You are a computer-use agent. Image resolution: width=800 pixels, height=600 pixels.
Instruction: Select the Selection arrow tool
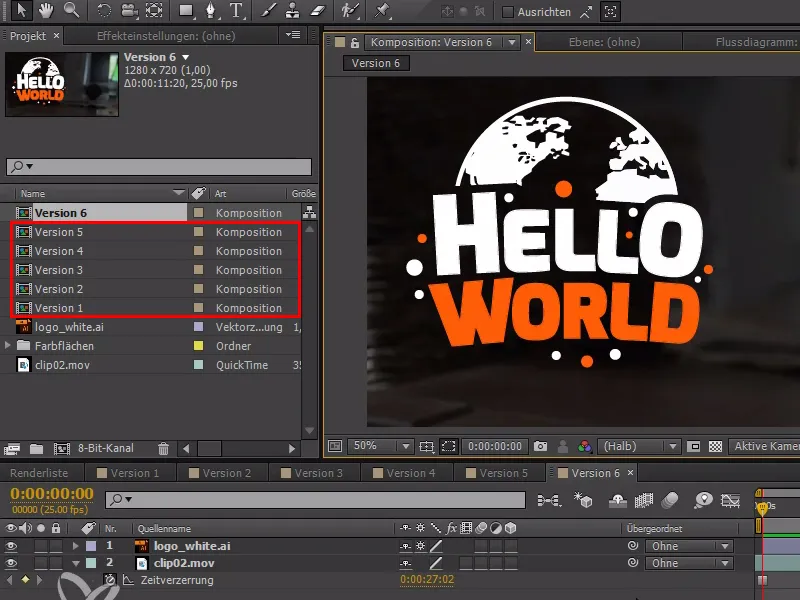[21, 10]
